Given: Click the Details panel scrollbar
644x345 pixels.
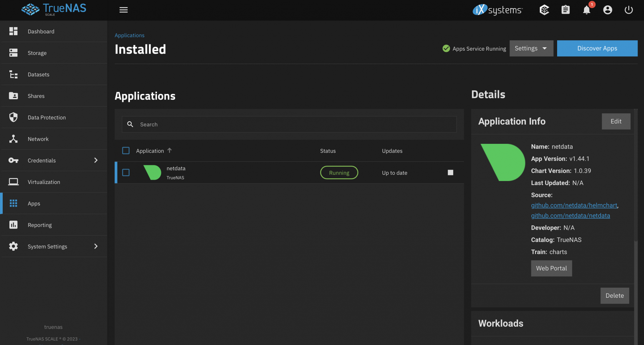Looking at the screenshot, I should [x=636, y=174].
